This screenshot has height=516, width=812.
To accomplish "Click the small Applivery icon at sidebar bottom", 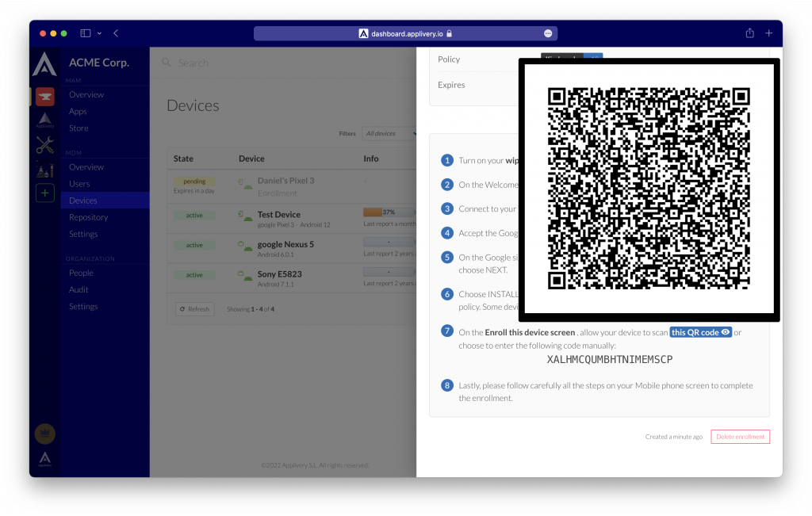I will click(x=45, y=459).
